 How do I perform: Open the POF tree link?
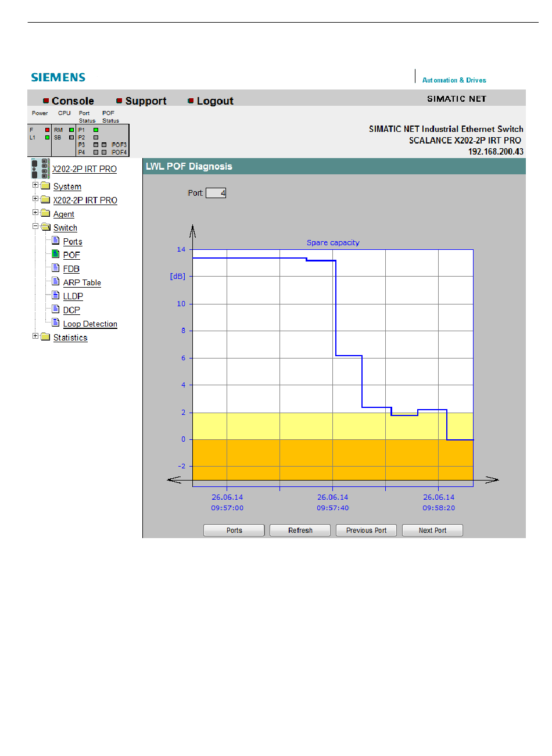pyautogui.click(x=71, y=255)
